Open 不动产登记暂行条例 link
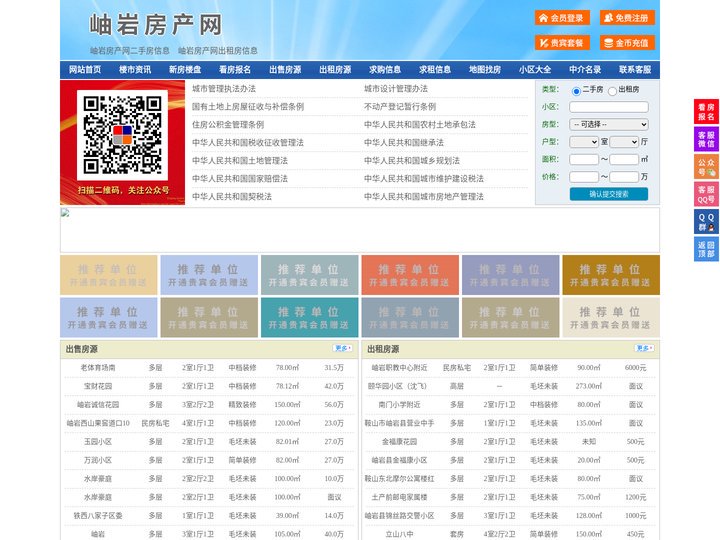The height and width of the screenshot is (540, 720). (x=400, y=107)
